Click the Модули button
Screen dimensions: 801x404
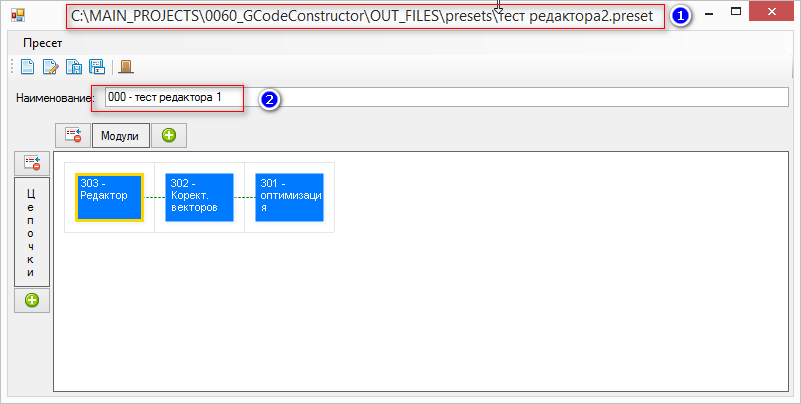(120, 135)
